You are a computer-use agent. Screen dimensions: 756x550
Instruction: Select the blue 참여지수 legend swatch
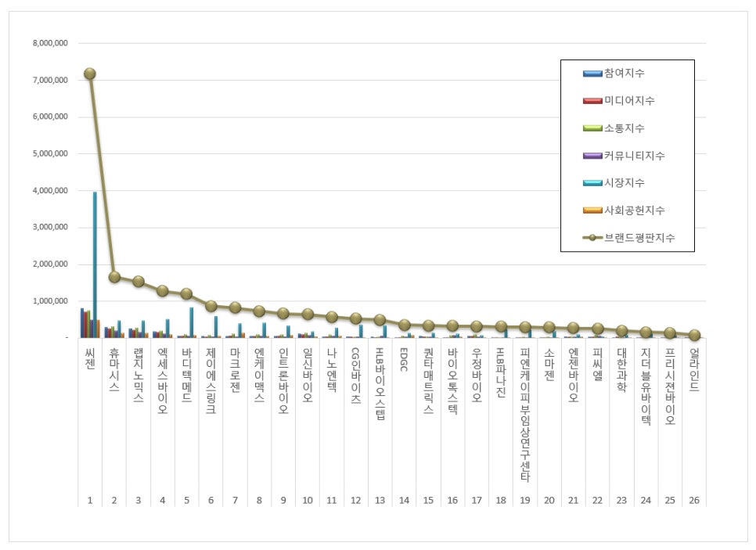click(592, 74)
